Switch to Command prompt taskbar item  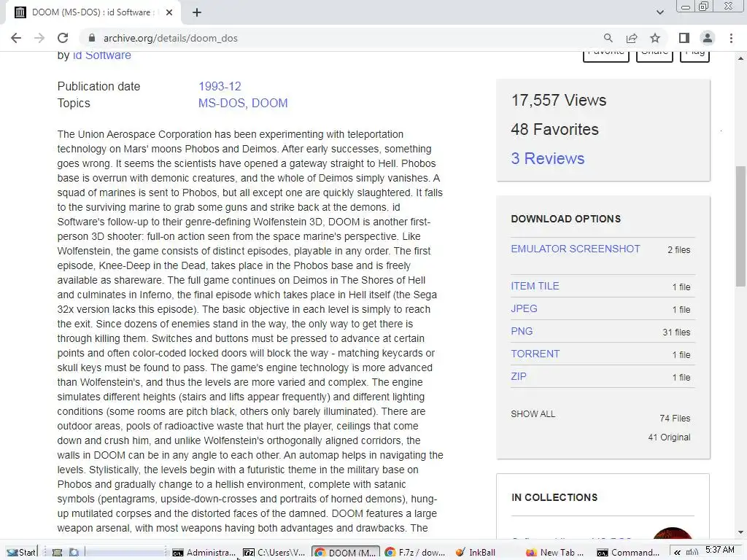(628, 553)
